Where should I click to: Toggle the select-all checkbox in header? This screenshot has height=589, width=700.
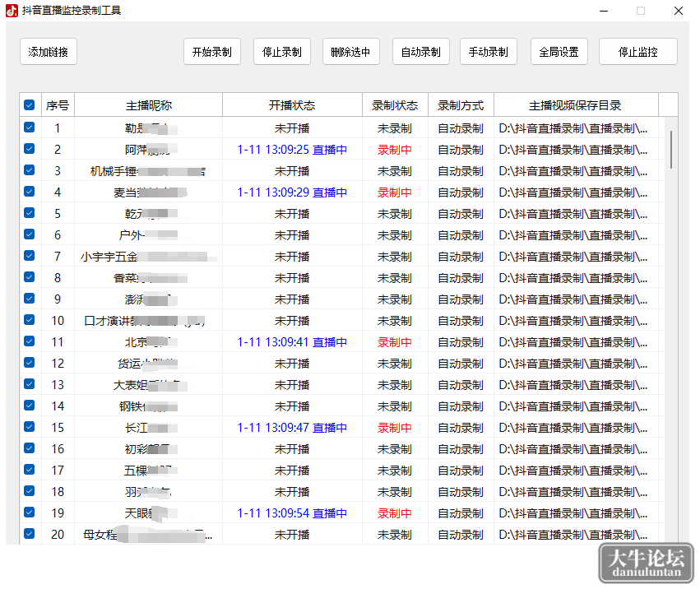(x=30, y=105)
